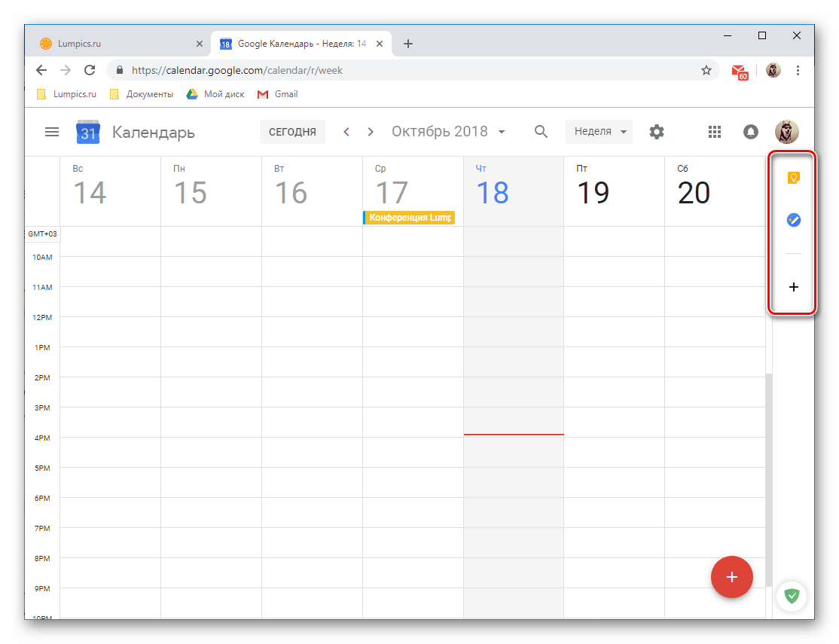
Task: Open the Конференция Lumpics event
Action: tap(410, 218)
